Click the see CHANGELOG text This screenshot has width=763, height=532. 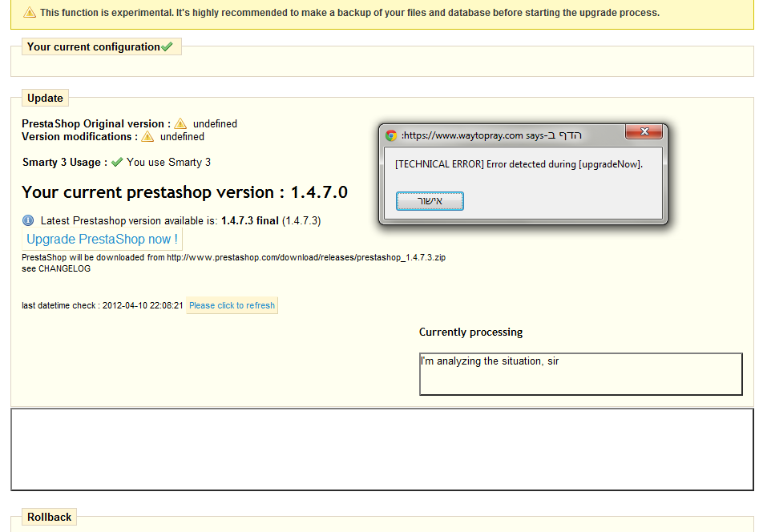(56, 268)
